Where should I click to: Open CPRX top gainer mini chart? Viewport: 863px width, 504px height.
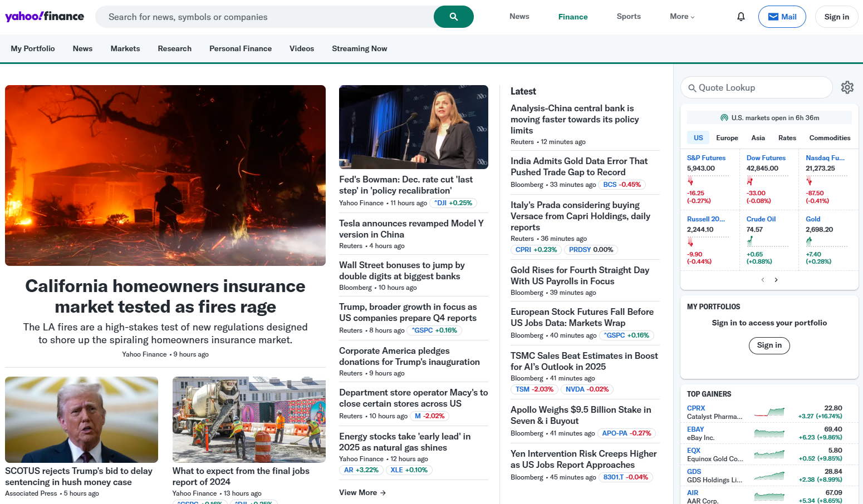click(769, 412)
